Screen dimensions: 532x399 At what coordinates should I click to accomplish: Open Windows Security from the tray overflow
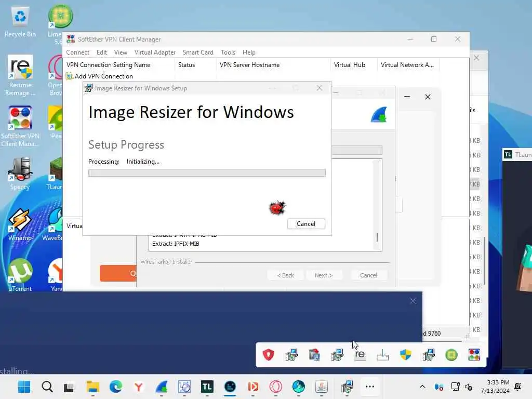[x=405, y=355]
